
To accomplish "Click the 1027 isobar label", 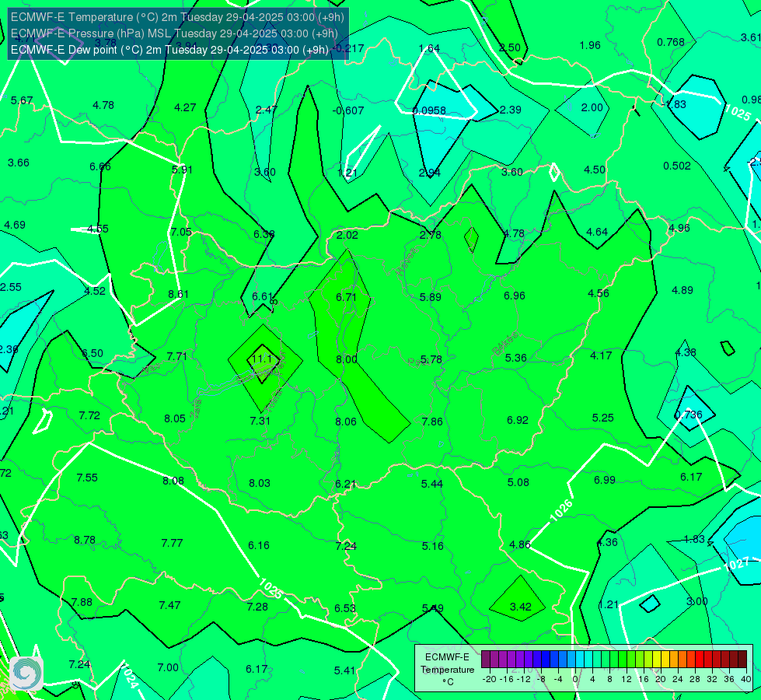I will pos(736,565).
